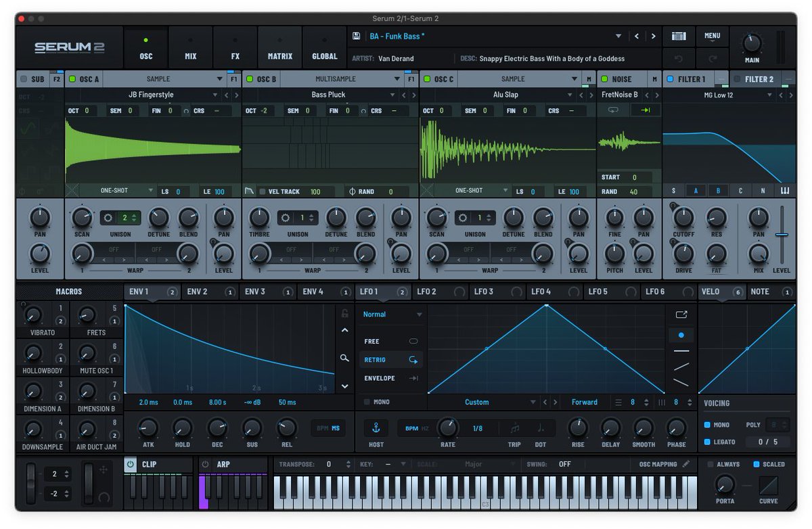The height and width of the screenshot is (529, 812).
Task: Open the LFO Normal mode dropdown
Action: 392,315
